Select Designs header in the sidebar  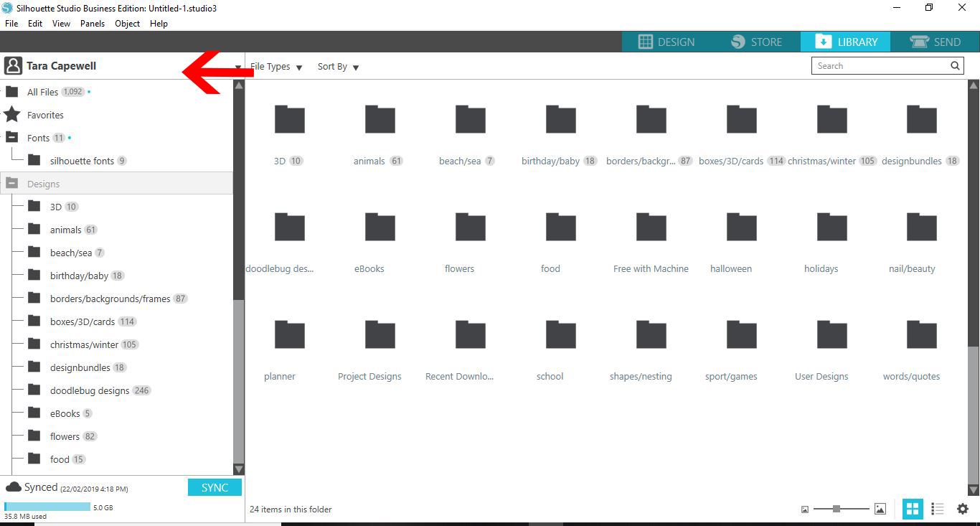(x=116, y=184)
